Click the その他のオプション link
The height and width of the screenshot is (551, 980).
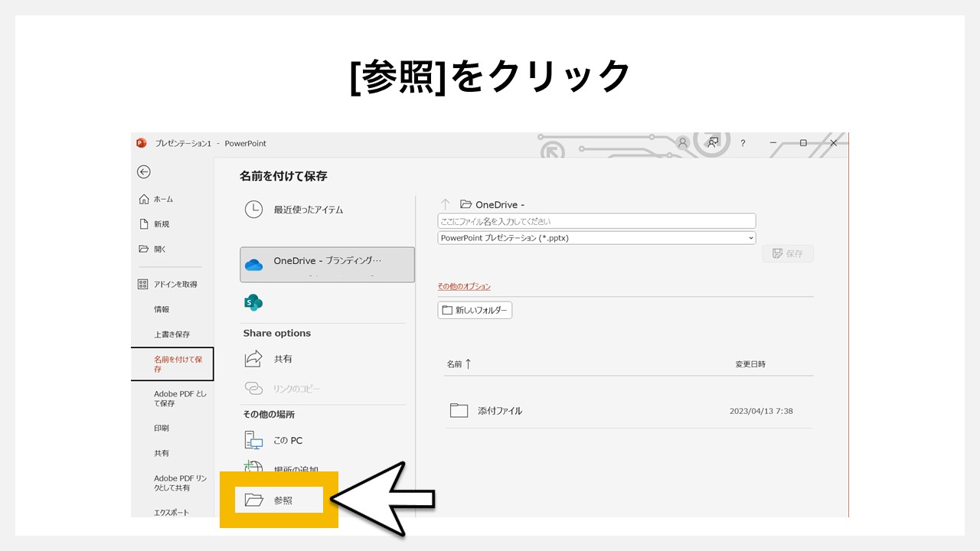(x=465, y=285)
